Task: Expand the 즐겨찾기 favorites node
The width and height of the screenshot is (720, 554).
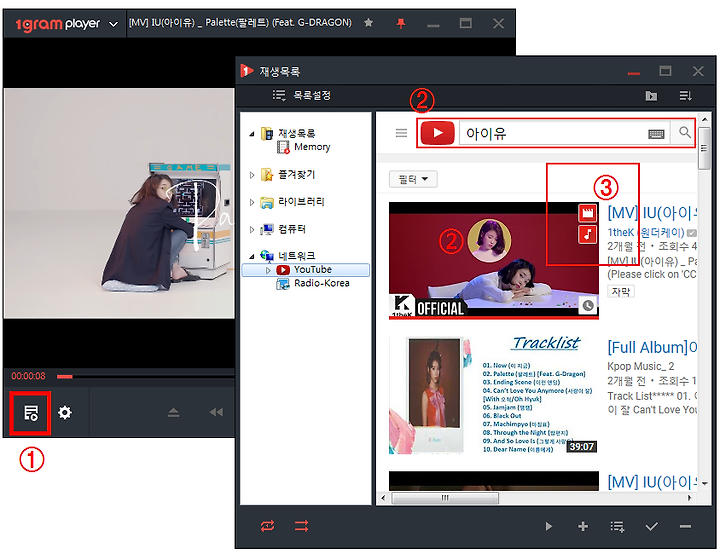Action: (252, 175)
